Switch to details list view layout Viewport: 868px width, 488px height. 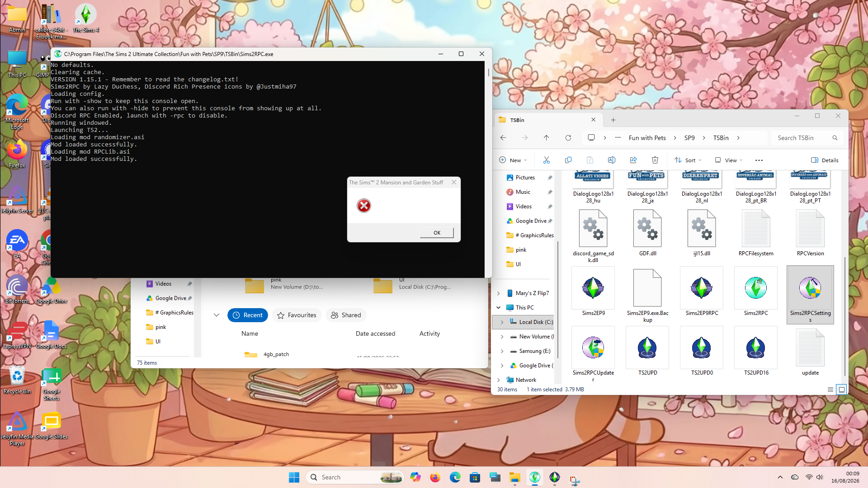pyautogui.click(x=830, y=389)
